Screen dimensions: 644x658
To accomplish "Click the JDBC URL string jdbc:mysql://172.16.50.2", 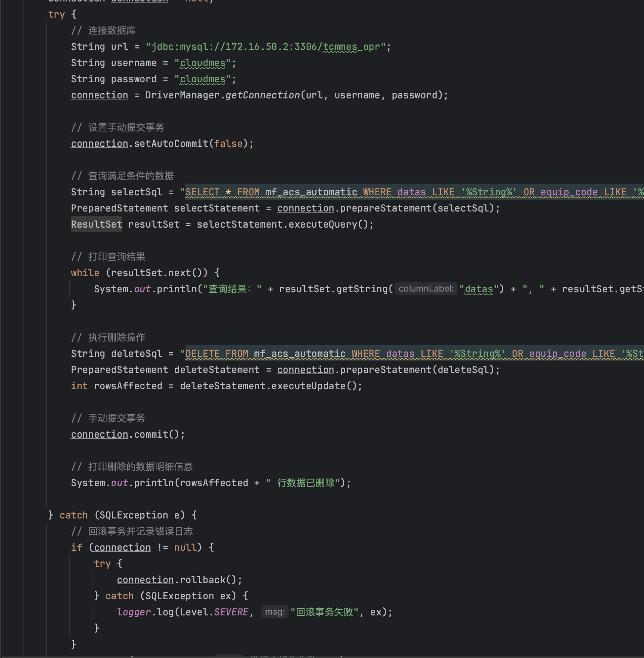I will [266, 47].
